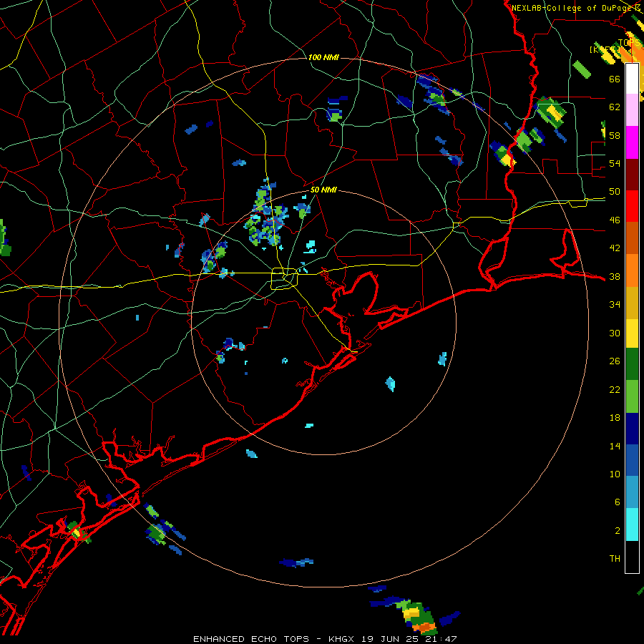The image size is (644, 644).
Task: Click the black threshold swatch in the legend
Action: pyautogui.click(x=632, y=557)
